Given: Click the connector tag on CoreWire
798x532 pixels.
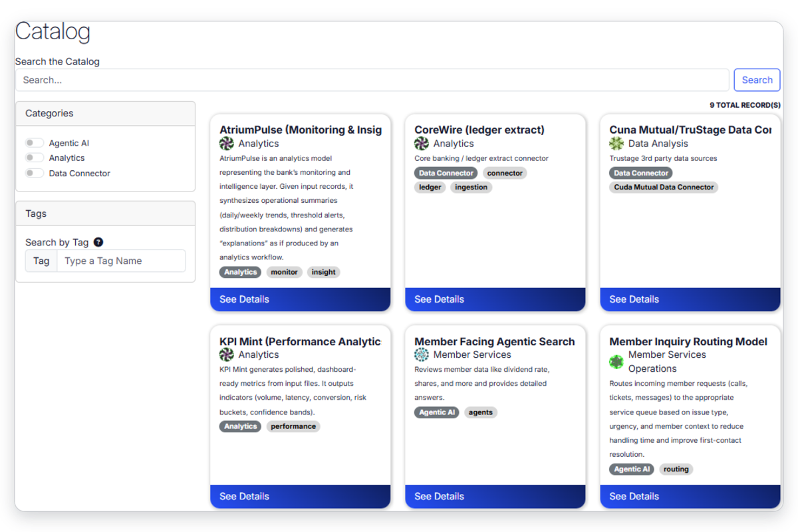Looking at the screenshot, I should [x=504, y=173].
